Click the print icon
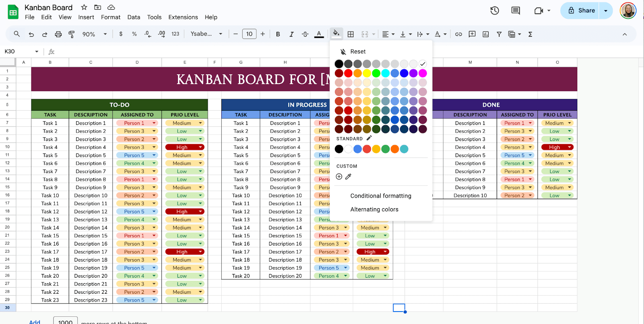Screen dimensions: 644x324 [x=58, y=34]
